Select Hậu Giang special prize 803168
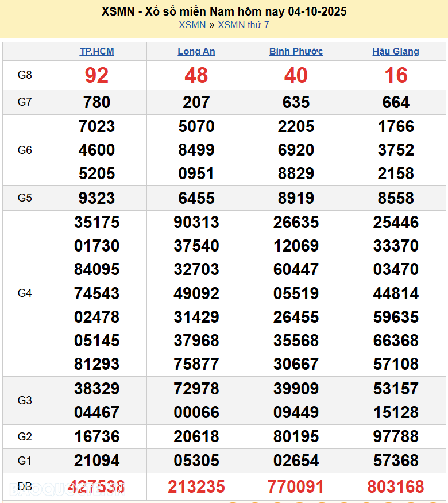Viewport: 448px width, 503px height. tap(396, 487)
